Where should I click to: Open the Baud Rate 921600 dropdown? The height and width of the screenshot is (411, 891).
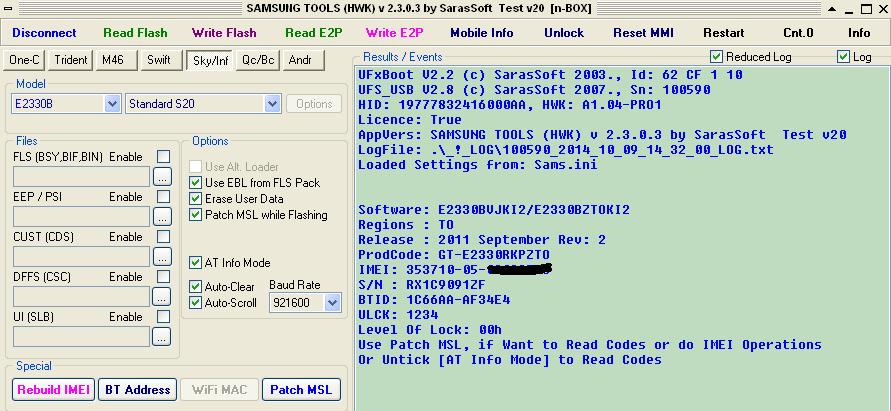332,303
